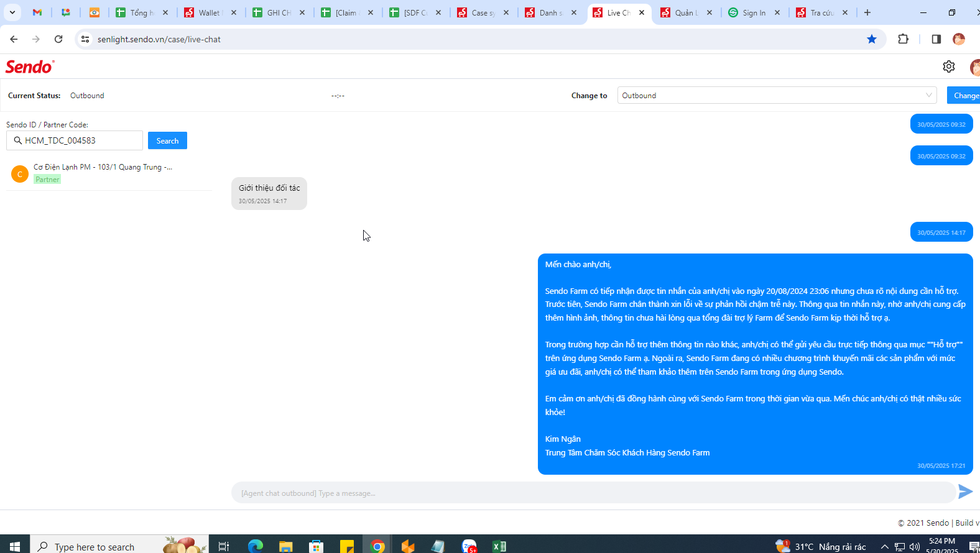Viewport: 980px width, 553px height.
Task: Open the settings gear icon
Action: (x=948, y=66)
